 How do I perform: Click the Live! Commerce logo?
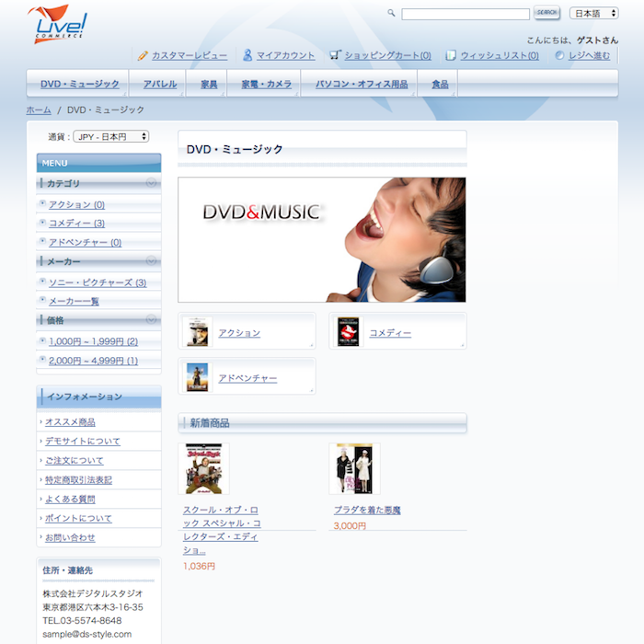(x=57, y=24)
